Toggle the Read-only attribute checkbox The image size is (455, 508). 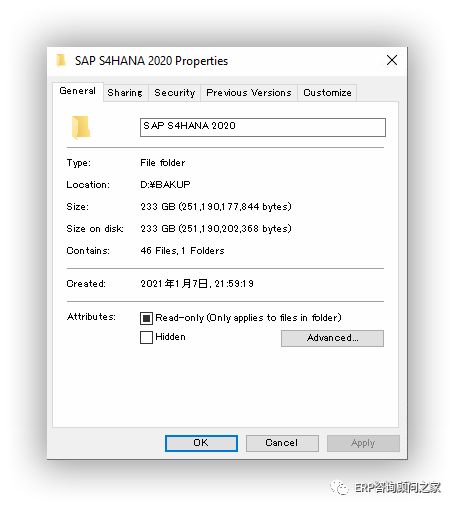click(x=146, y=318)
